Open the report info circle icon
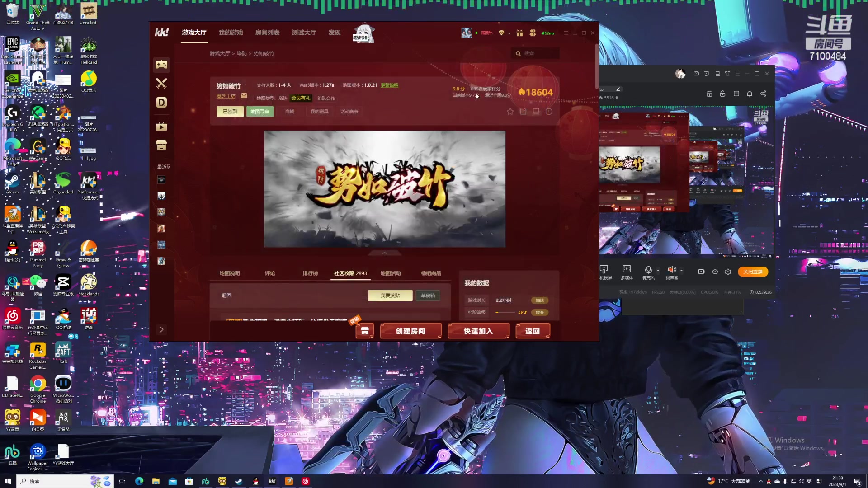Viewport: 868px width, 488px height. click(x=549, y=112)
